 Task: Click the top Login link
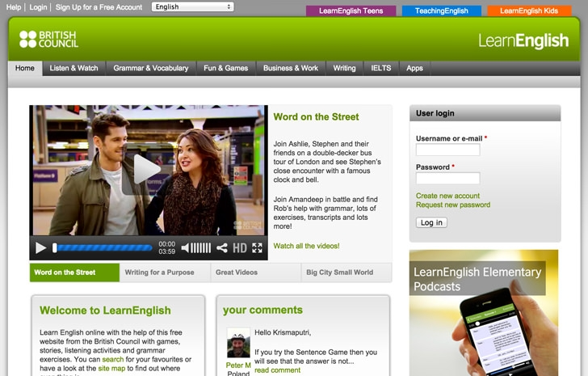38,7
